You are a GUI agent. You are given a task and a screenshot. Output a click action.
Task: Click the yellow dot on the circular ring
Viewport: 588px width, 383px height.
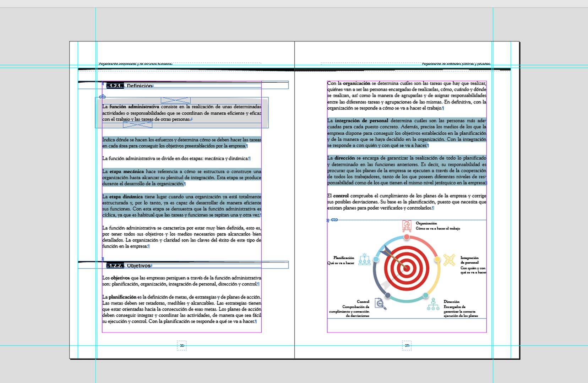click(x=437, y=260)
